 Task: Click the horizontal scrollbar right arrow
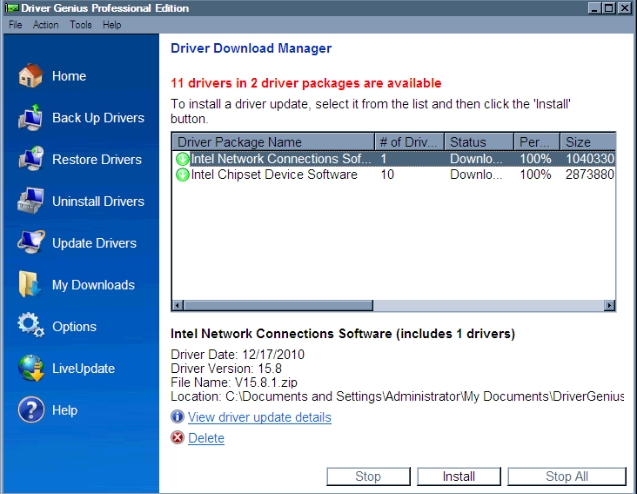(609, 306)
